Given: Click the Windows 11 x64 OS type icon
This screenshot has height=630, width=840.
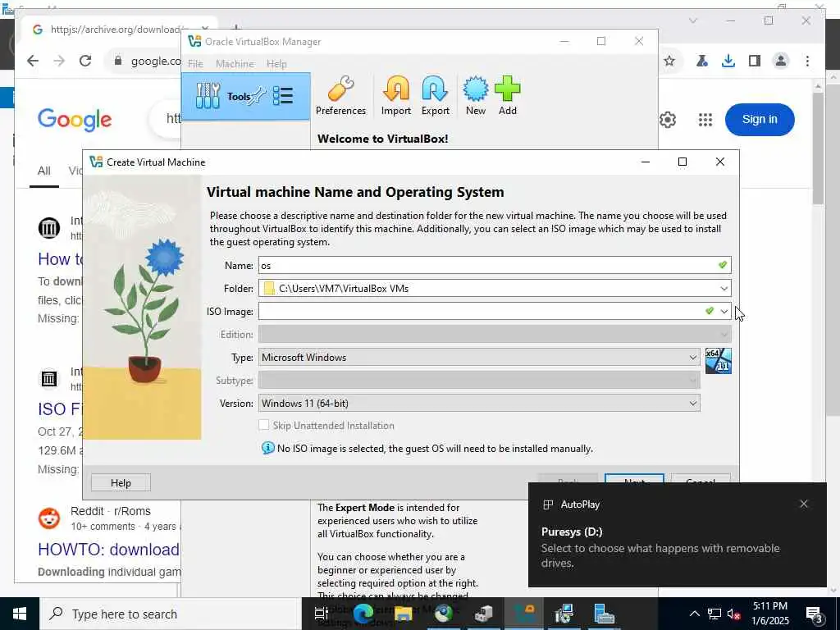Looking at the screenshot, I should pyautogui.click(x=718, y=361).
